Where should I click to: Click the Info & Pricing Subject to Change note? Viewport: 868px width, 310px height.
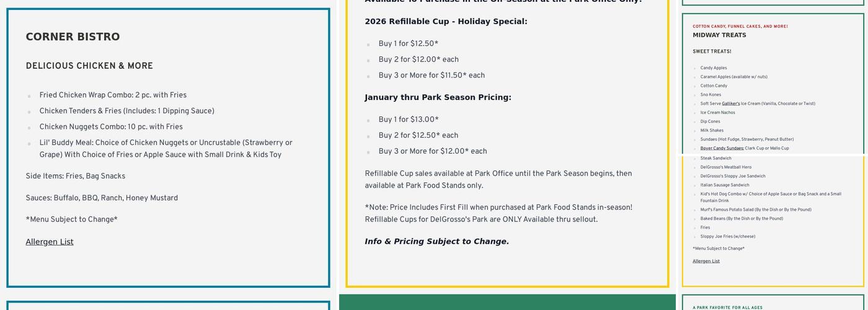click(x=436, y=242)
